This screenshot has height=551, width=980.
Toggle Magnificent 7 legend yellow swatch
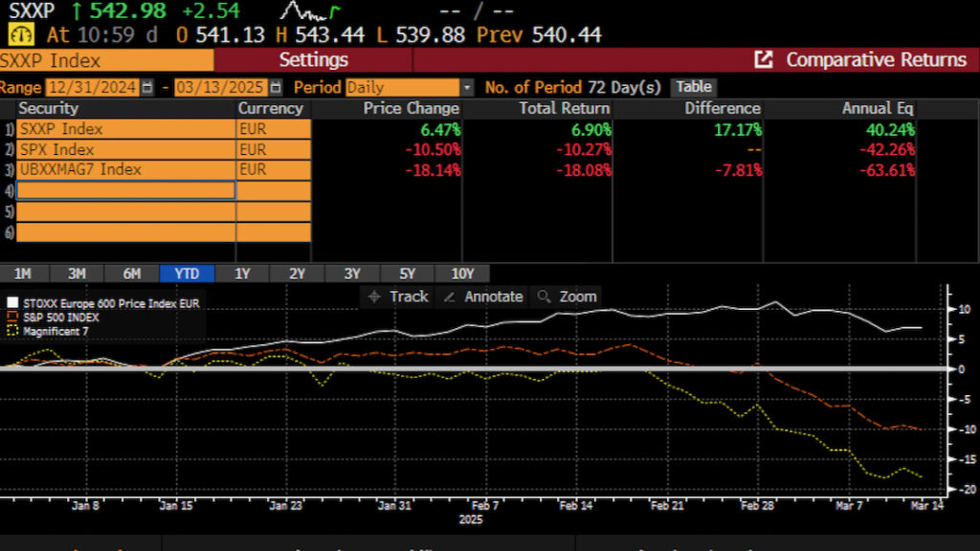tap(12, 330)
